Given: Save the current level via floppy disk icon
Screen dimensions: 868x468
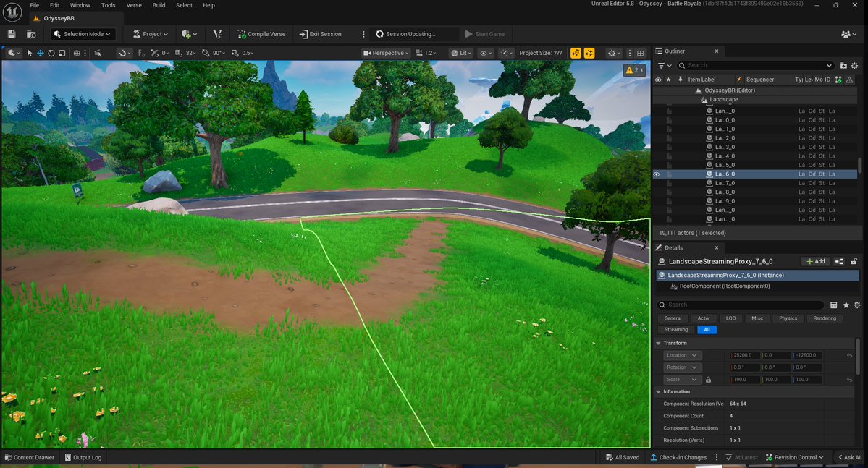Looking at the screenshot, I should 11,34.
